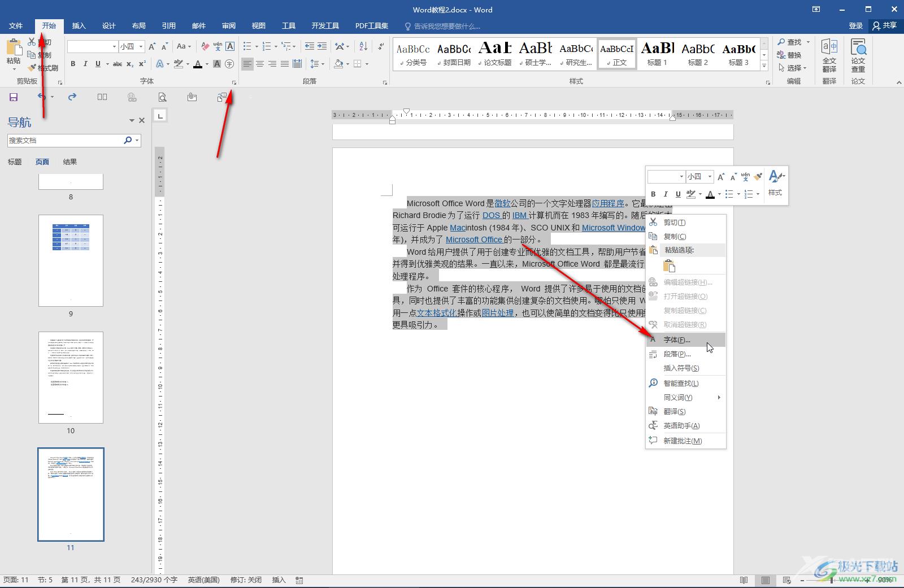Open the Microsoft Office hyperlink
This screenshot has height=588, width=904.
point(475,239)
